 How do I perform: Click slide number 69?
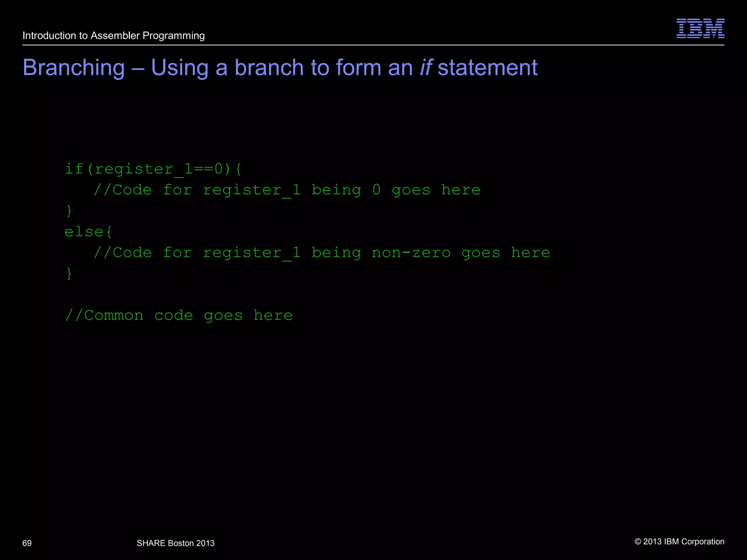[27, 543]
